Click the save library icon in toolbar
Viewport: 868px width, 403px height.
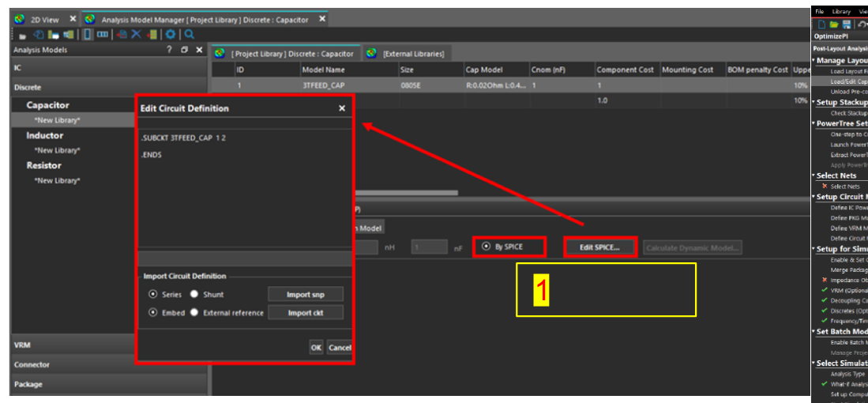[54, 35]
